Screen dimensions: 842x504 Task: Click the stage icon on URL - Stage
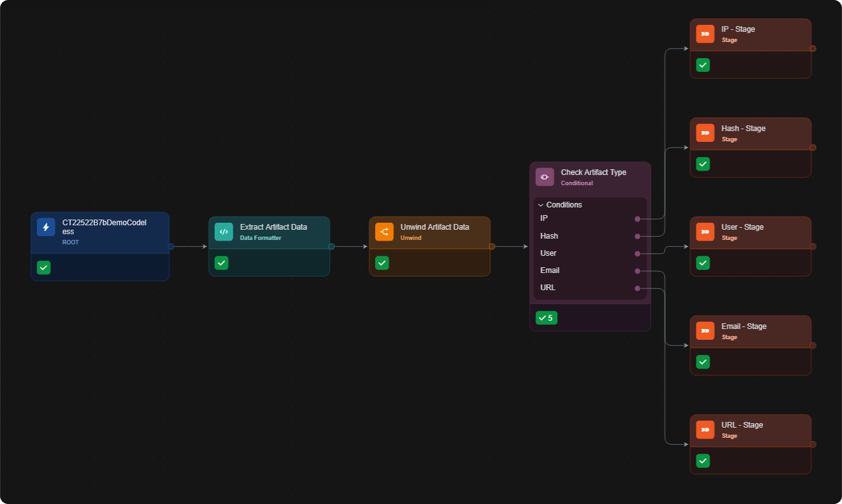pos(705,430)
